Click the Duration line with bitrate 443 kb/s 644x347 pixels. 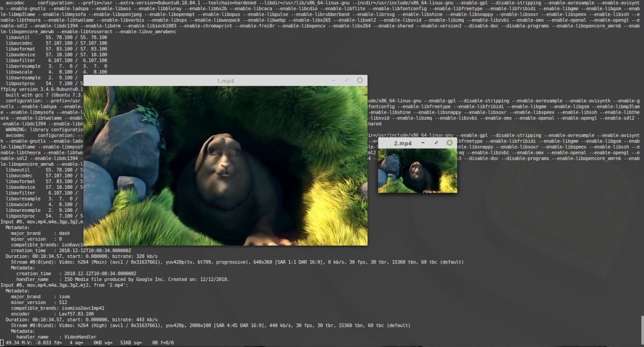[x=82, y=320]
